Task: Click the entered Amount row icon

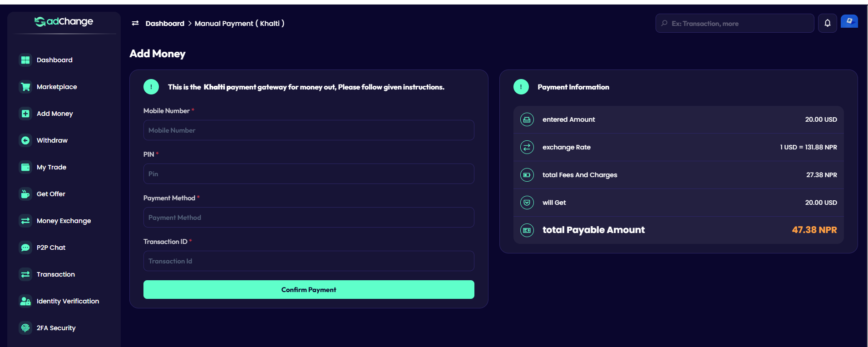Action: (x=527, y=119)
